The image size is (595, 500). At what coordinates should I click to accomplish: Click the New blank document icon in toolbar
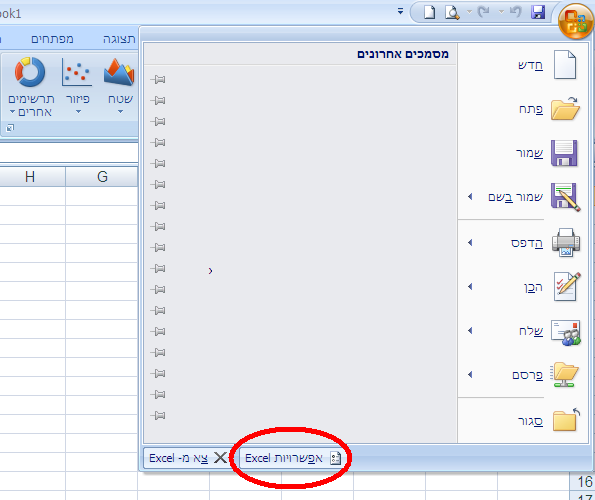click(429, 12)
